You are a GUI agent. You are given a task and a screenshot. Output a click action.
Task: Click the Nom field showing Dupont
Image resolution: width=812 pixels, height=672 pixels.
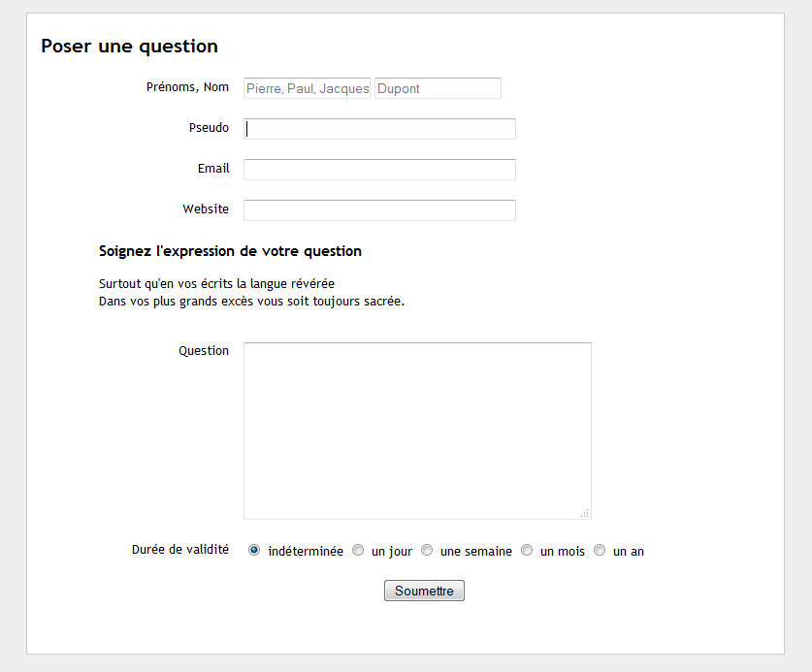(438, 88)
